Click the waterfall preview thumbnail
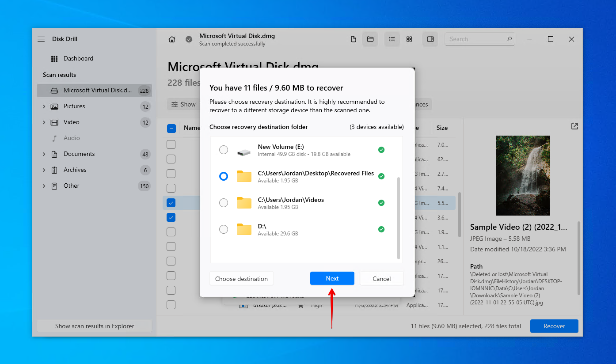 coord(523,175)
